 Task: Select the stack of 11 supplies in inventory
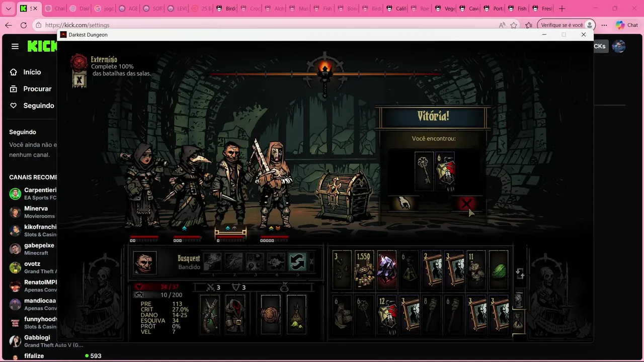click(x=476, y=270)
